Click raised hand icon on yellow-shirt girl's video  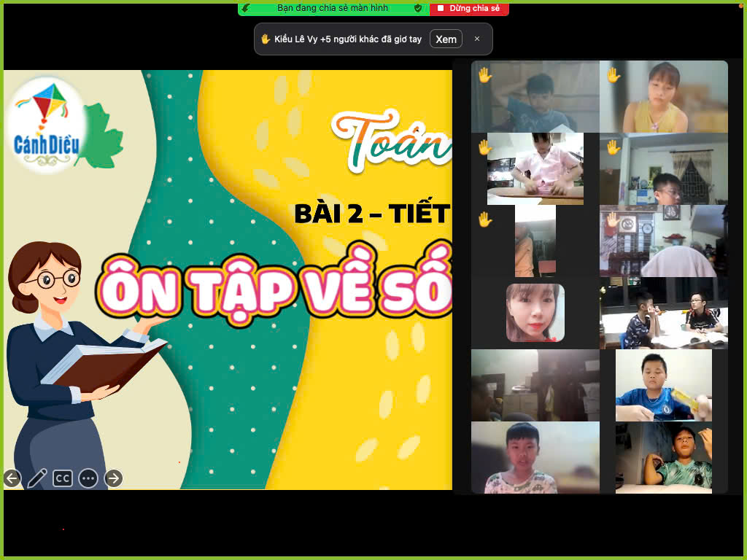[613, 74]
